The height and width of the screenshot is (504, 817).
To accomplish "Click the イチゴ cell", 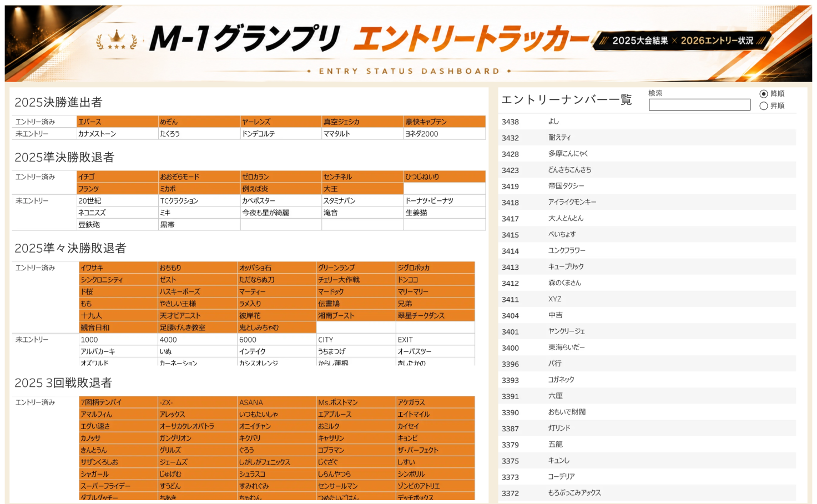I will pyautogui.click(x=118, y=177).
